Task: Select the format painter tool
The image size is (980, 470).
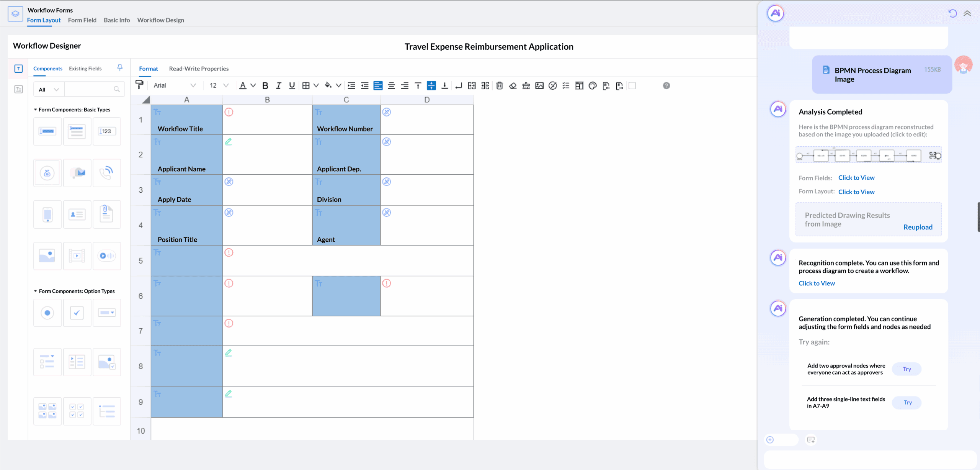Action: pyautogui.click(x=139, y=85)
